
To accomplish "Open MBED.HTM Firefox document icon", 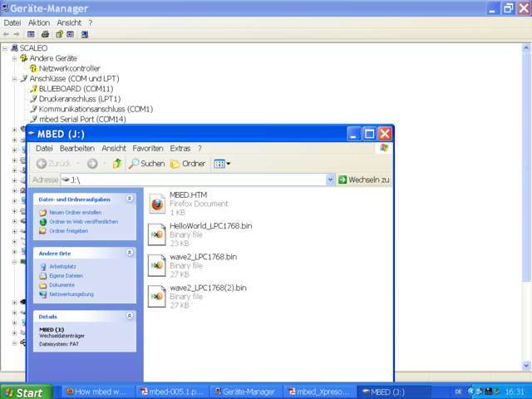I will pos(157,204).
